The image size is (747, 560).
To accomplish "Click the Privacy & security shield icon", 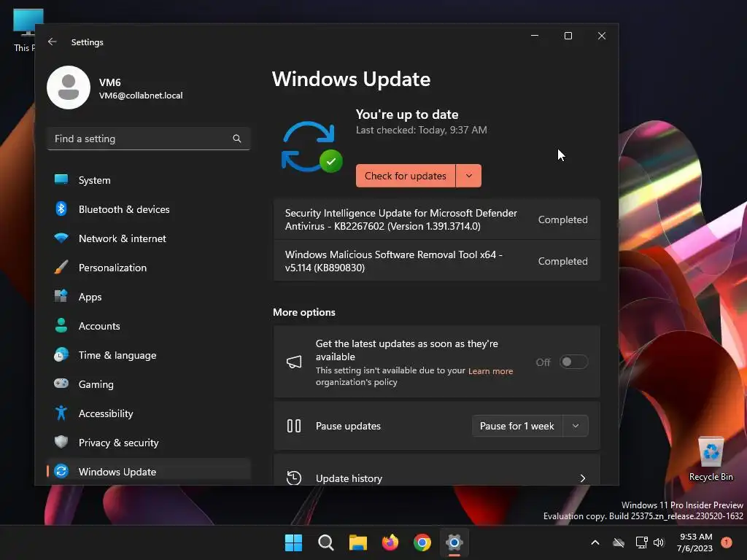I will click(x=61, y=442).
